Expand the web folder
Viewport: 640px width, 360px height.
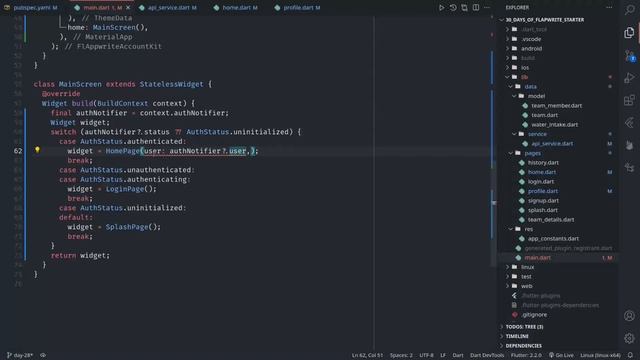[x=527, y=286]
